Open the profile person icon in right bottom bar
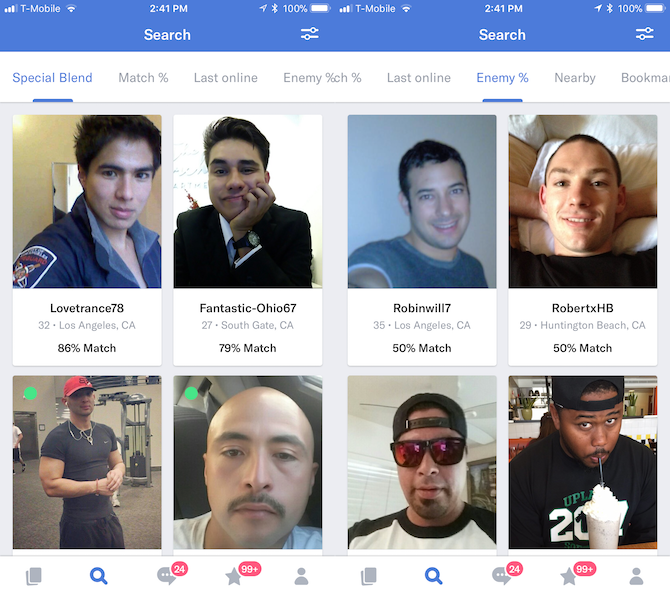Screen dimensions: 670x596 pyautogui.click(x=636, y=576)
